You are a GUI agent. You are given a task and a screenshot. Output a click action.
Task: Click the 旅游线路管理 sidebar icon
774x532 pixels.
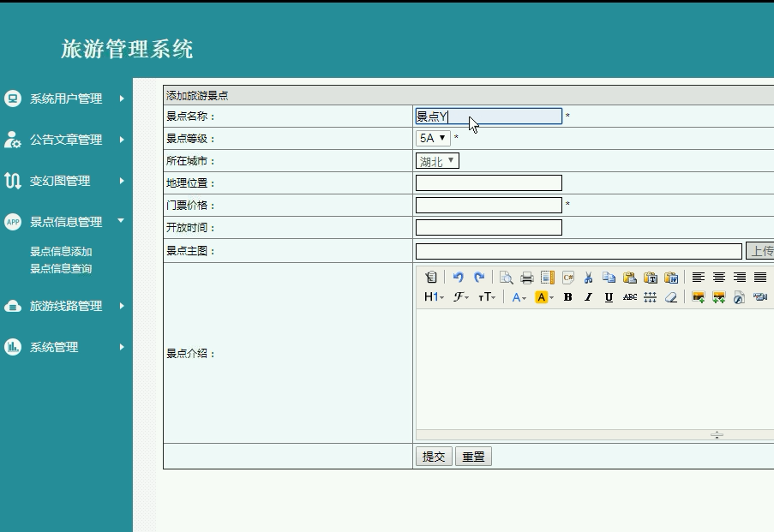13,306
